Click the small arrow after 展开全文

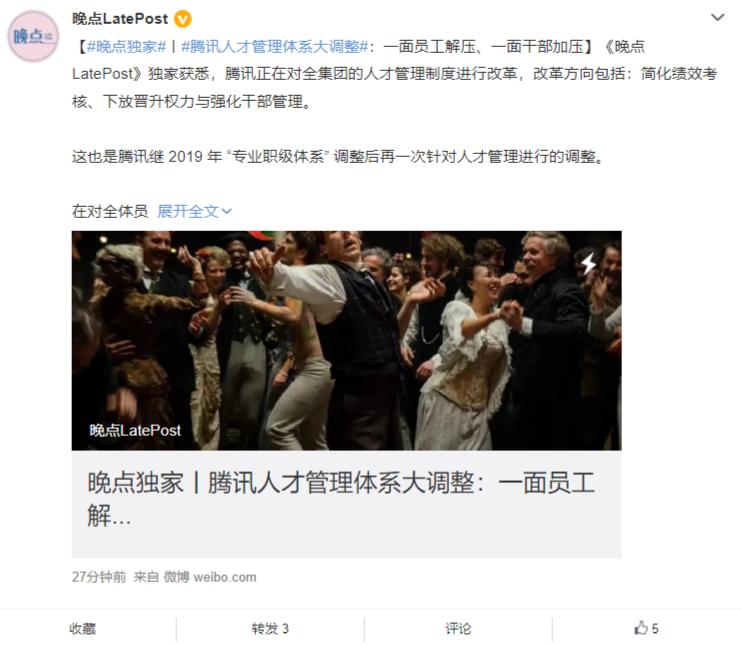pos(227,211)
